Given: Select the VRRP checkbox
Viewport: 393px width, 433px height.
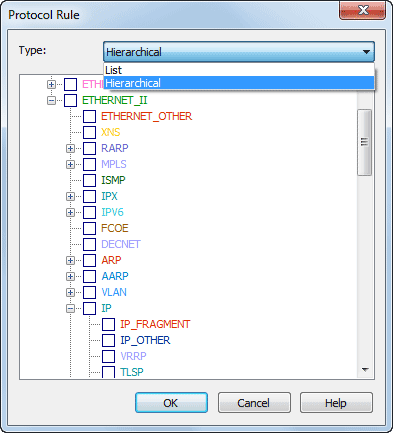Looking at the screenshot, I should (x=108, y=356).
